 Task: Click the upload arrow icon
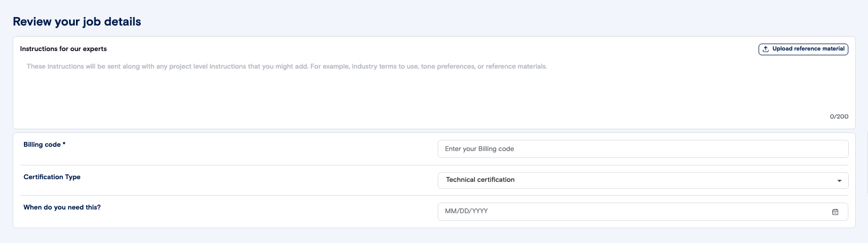[x=765, y=49]
